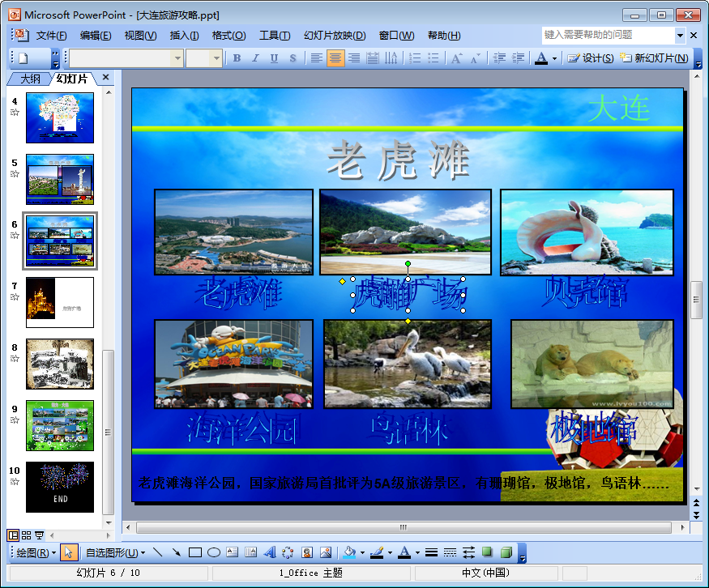Click the help question input box
Viewport: 709px width, 588px height.
click(x=609, y=36)
